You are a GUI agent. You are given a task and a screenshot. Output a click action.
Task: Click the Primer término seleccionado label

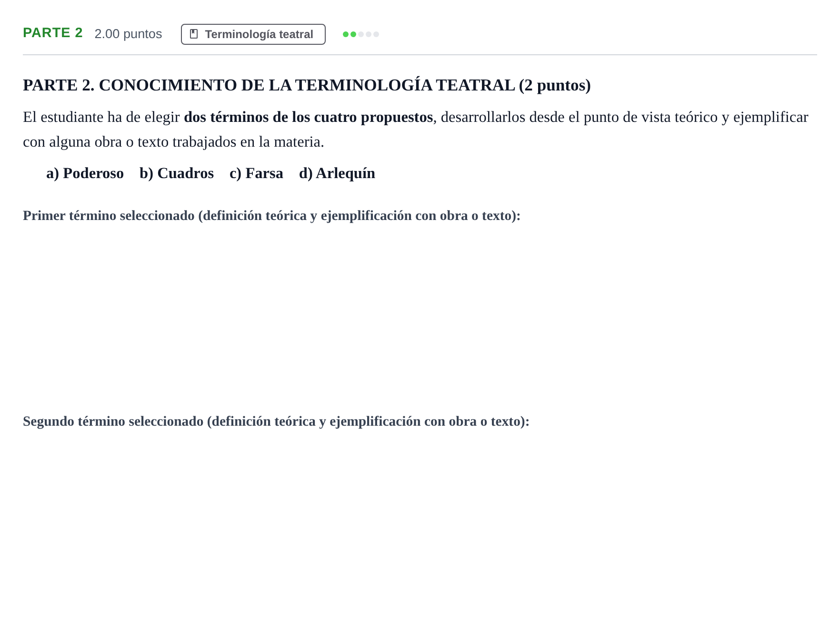pyautogui.click(x=271, y=216)
